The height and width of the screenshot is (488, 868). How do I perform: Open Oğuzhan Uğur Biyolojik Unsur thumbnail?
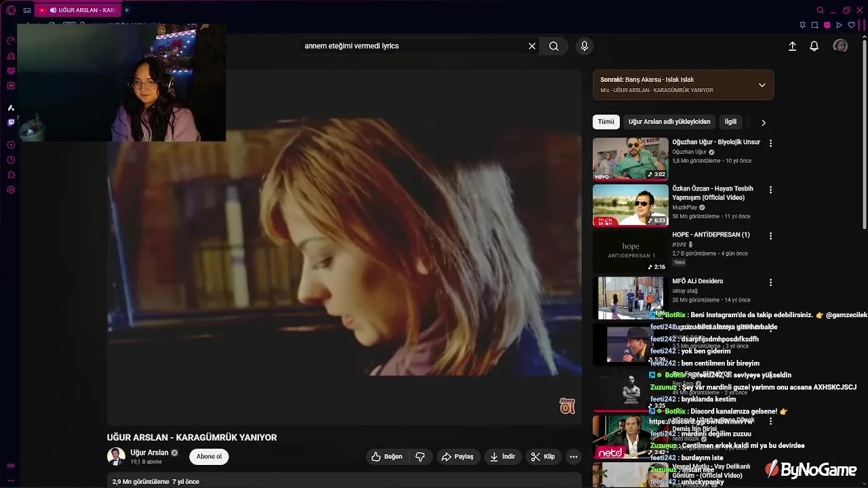pyautogui.click(x=631, y=159)
